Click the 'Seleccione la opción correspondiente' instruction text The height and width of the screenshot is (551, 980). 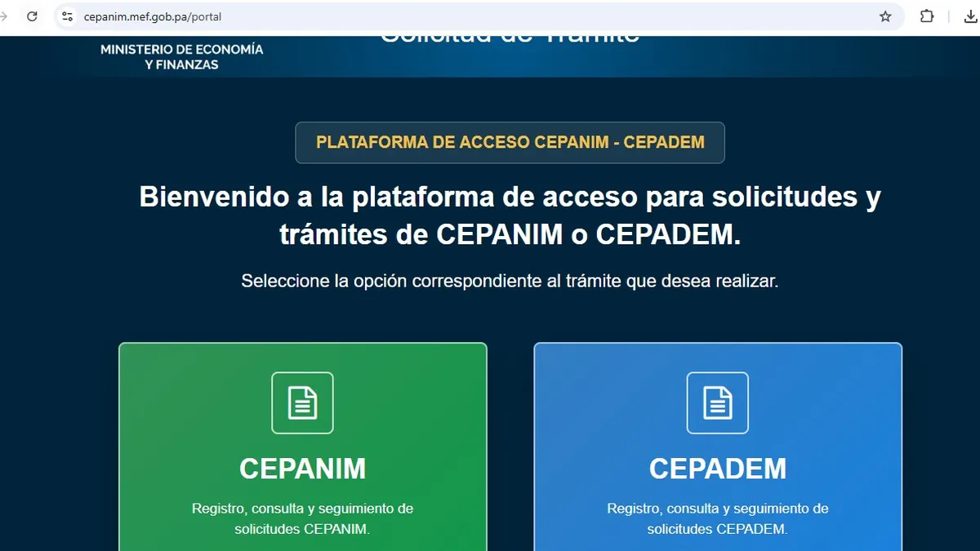click(510, 282)
